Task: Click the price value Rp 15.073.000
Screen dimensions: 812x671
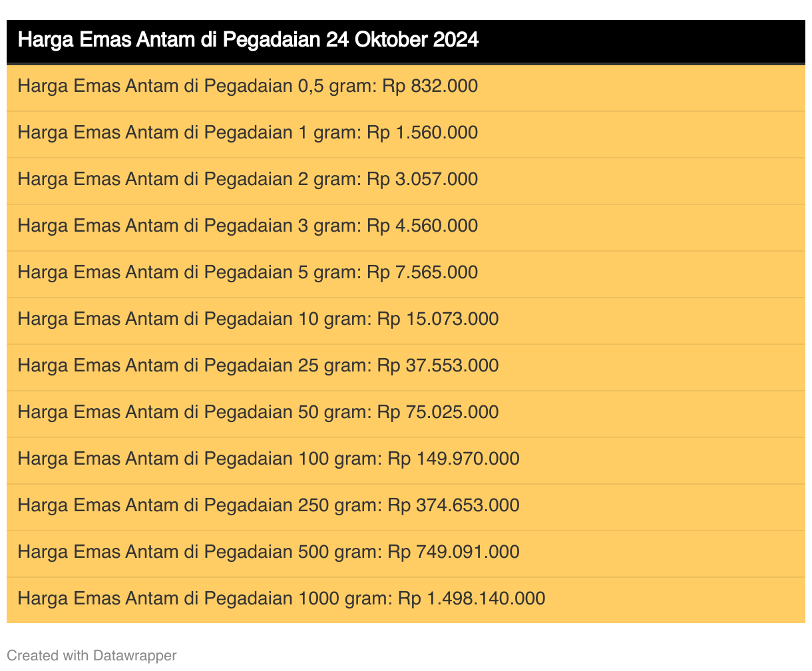Action: pos(438,320)
